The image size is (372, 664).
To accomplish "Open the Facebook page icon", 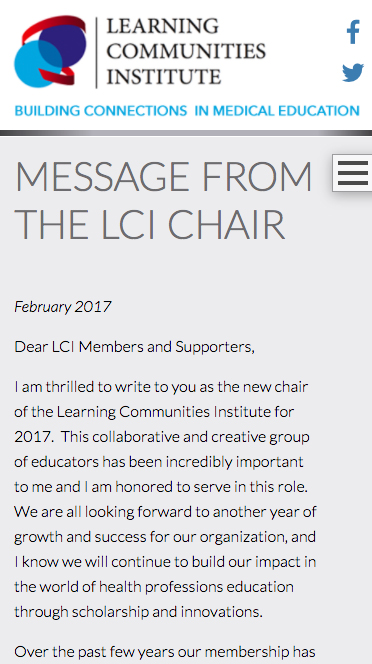I will tap(353, 32).
